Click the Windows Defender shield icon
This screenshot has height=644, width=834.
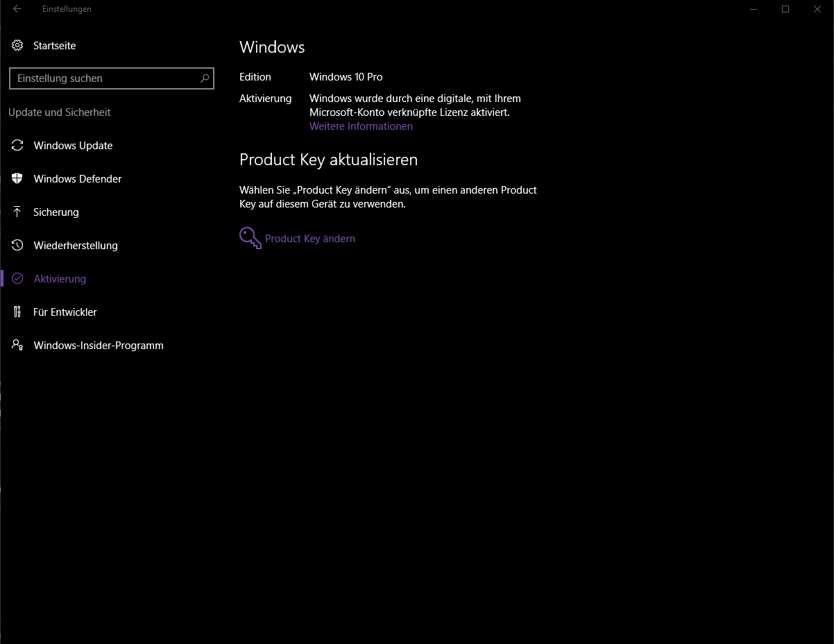tap(17, 179)
